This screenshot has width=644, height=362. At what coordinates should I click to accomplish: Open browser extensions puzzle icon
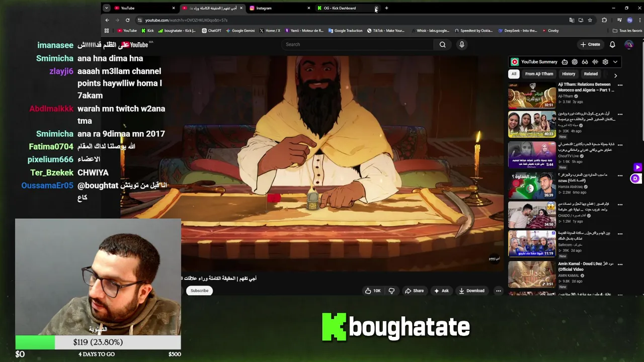(604, 20)
